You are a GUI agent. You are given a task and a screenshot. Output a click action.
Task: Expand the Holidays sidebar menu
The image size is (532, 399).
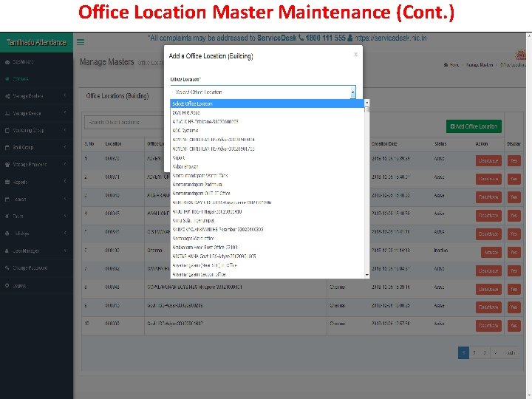pos(36,233)
